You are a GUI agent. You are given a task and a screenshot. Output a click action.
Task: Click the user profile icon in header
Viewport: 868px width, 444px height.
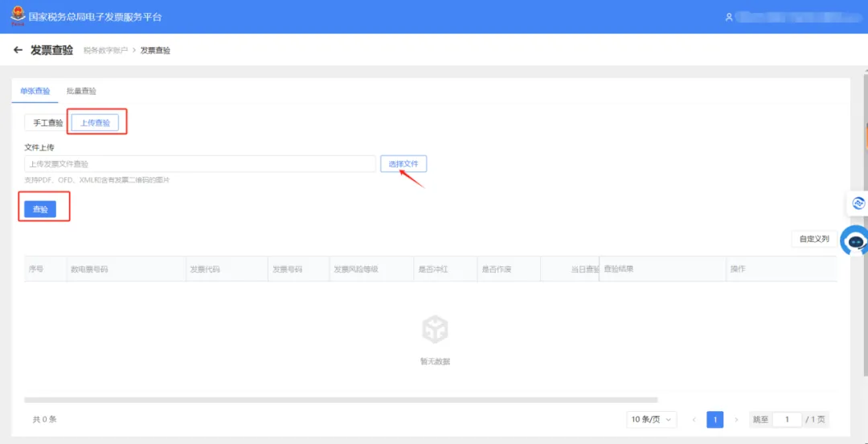(729, 17)
